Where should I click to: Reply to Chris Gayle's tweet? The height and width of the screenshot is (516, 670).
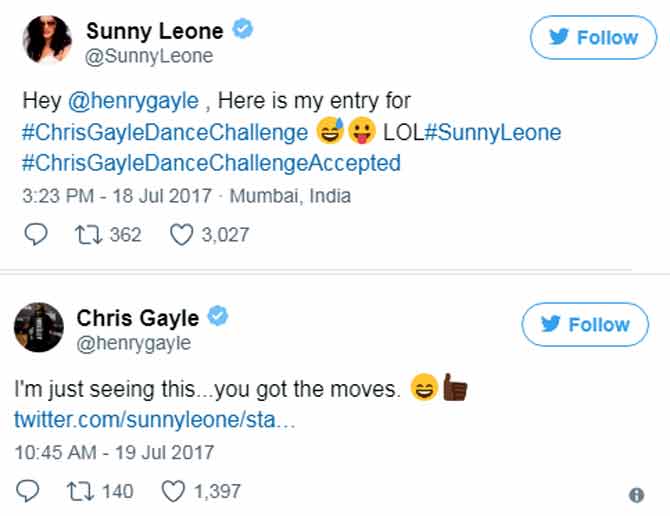coord(29,491)
